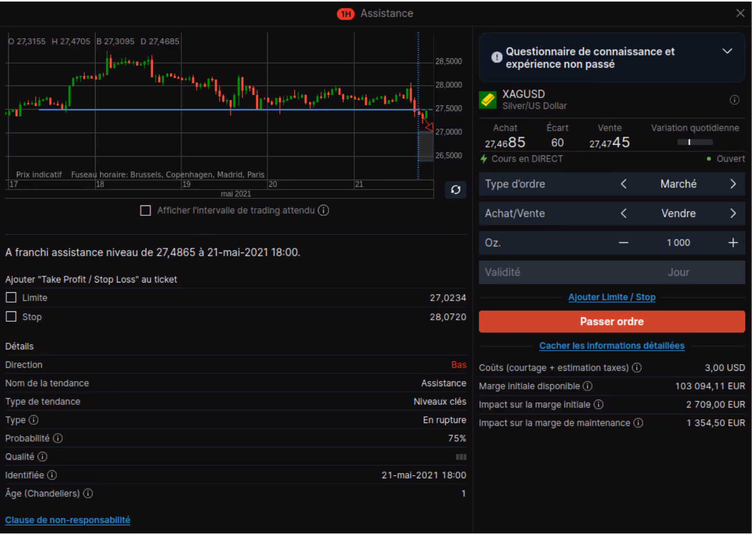The height and width of the screenshot is (535, 756).
Task: Open info icon beside XAGUSD instrument
Action: pos(734,100)
